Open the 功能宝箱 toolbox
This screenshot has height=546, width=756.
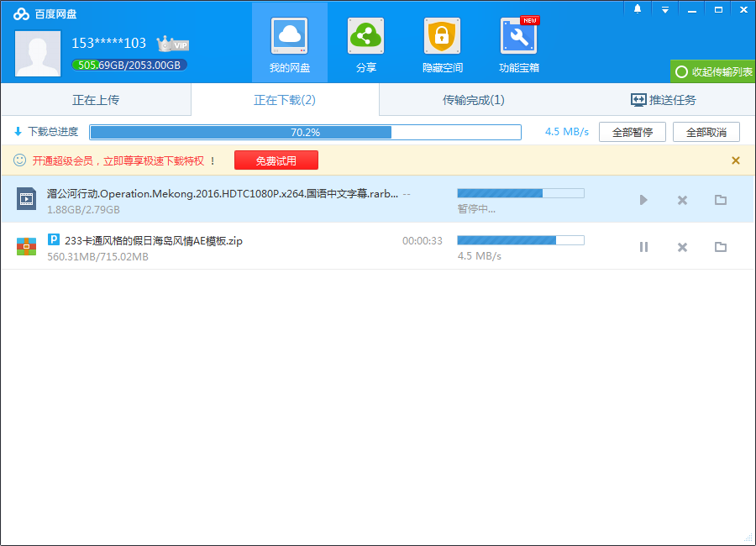(x=519, y=44)
